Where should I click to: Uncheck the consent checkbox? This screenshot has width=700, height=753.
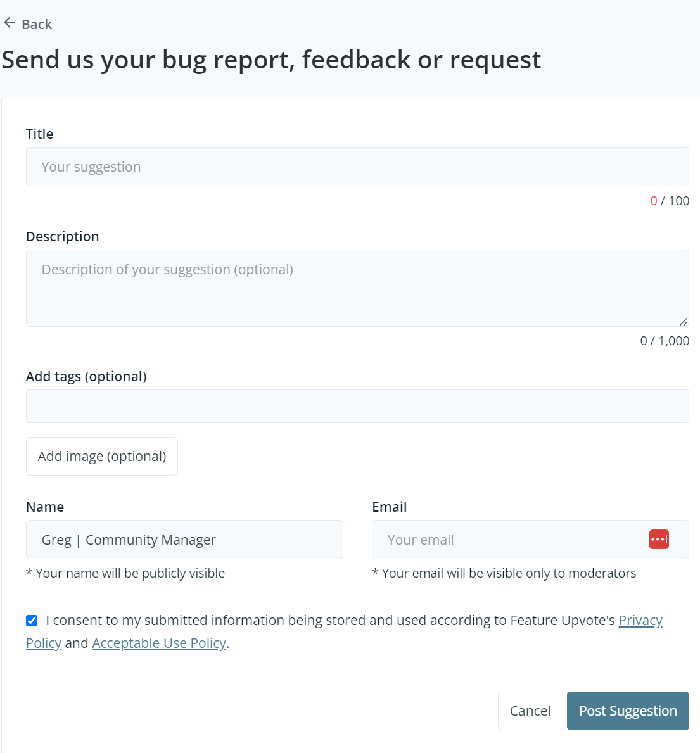coord(32,621)
